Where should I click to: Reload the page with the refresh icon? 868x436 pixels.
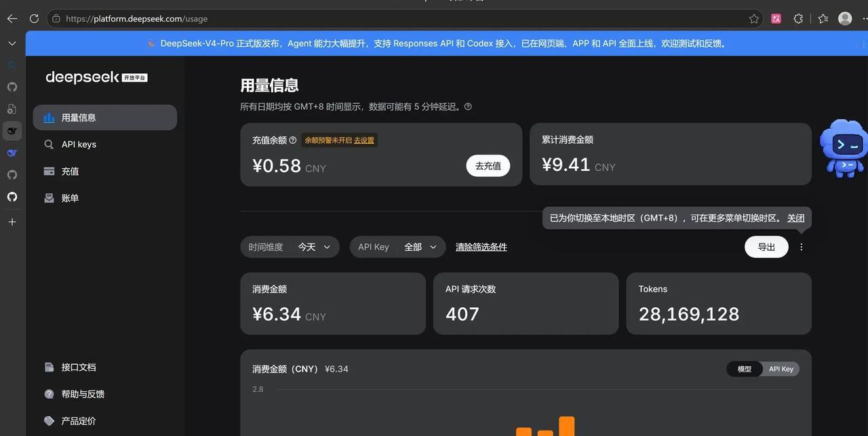point(34,19)
